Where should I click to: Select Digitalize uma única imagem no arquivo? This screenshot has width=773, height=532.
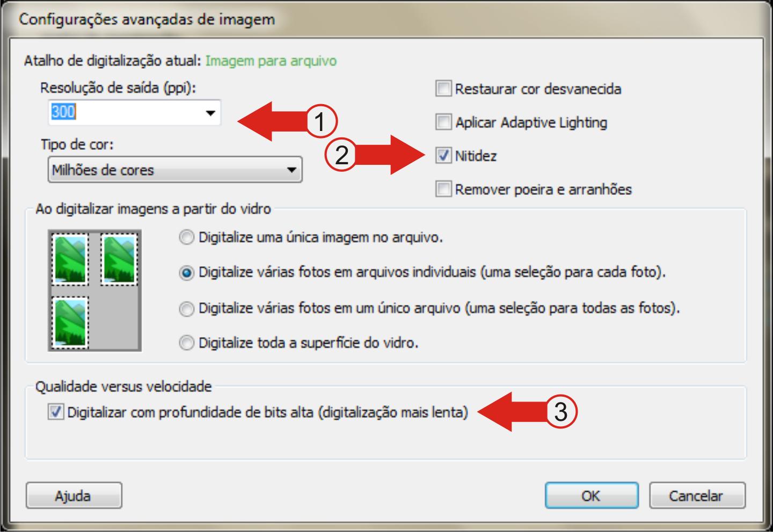186,237
